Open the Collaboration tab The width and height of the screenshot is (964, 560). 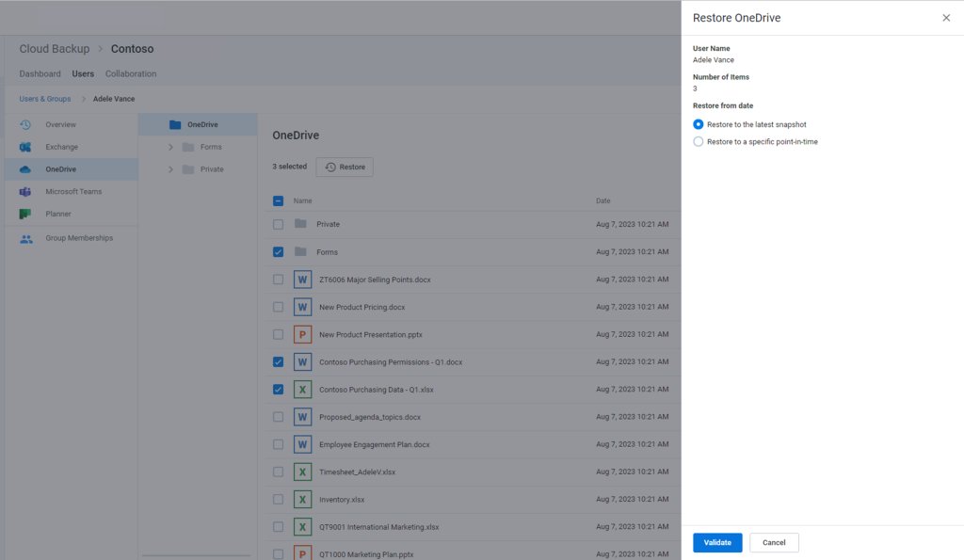click(131, 73)
